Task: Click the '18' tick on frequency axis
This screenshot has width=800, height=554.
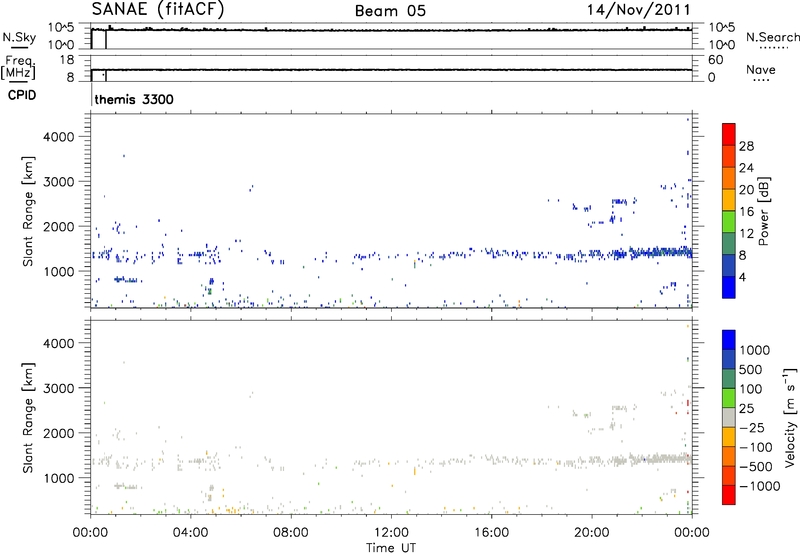Action: pos(67,60)
